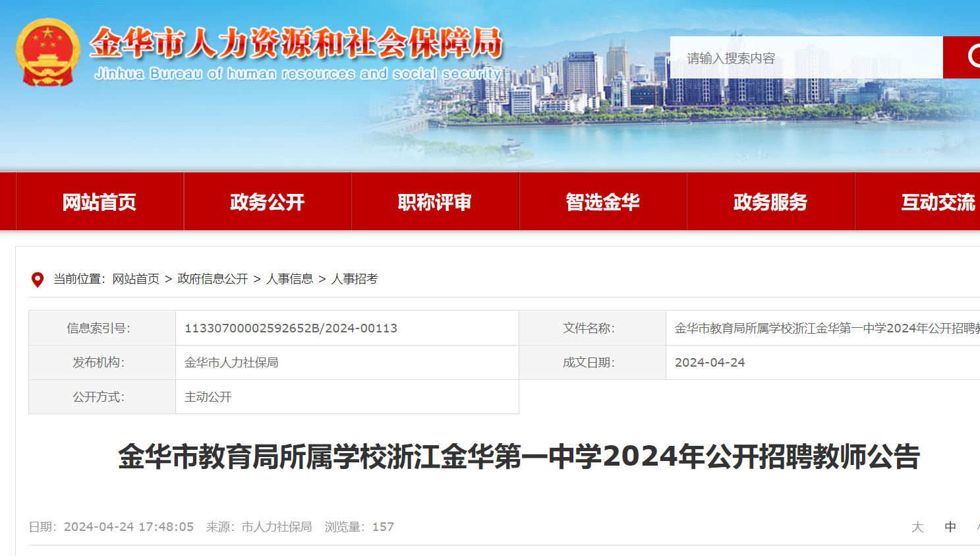This screenshot has width=980, height=556.
Task: Select the file name value in the table
Action: coord(827,328)
